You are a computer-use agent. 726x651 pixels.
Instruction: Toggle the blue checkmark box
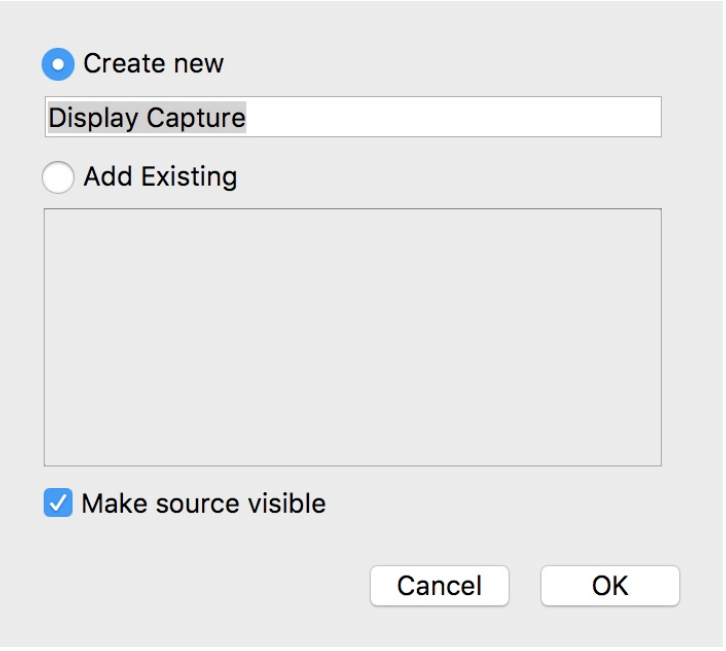[x=58, y=502]
